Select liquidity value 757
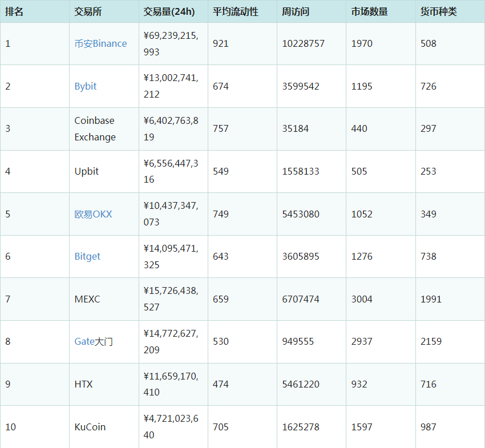Viewport: 485px width, 448px height. point(221,129)
